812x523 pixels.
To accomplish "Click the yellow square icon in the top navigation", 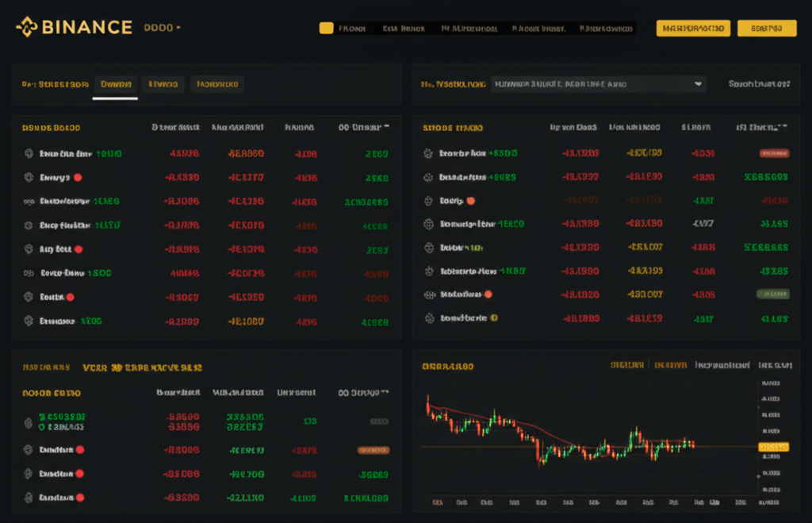I will (326, 28).
